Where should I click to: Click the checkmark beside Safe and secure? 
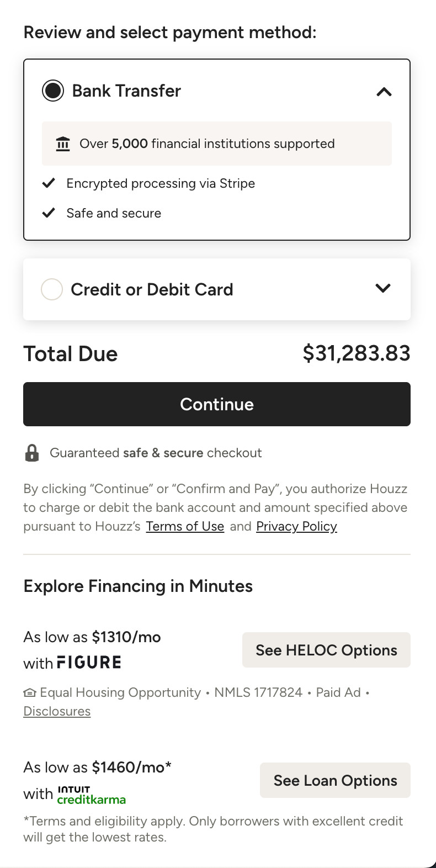(49, 213)
